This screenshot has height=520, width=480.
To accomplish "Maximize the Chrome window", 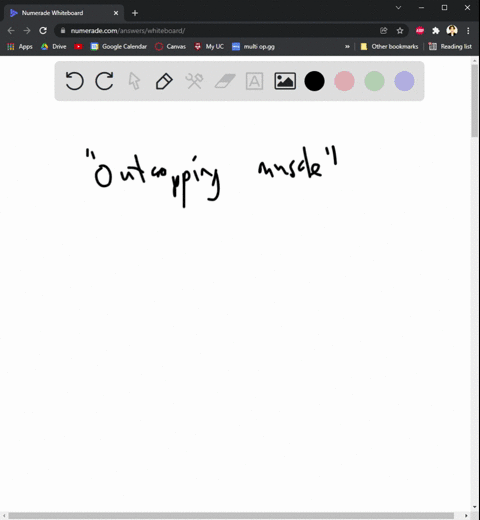I will 444,7.
